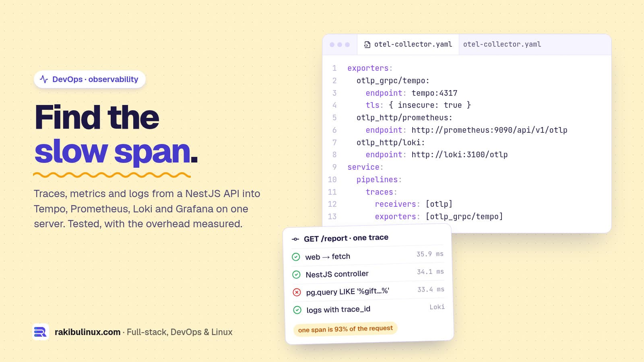Viewport: 644px width, 362px height.
Task: Click the "34.1 ms" duration value
Action: [430, 272]
